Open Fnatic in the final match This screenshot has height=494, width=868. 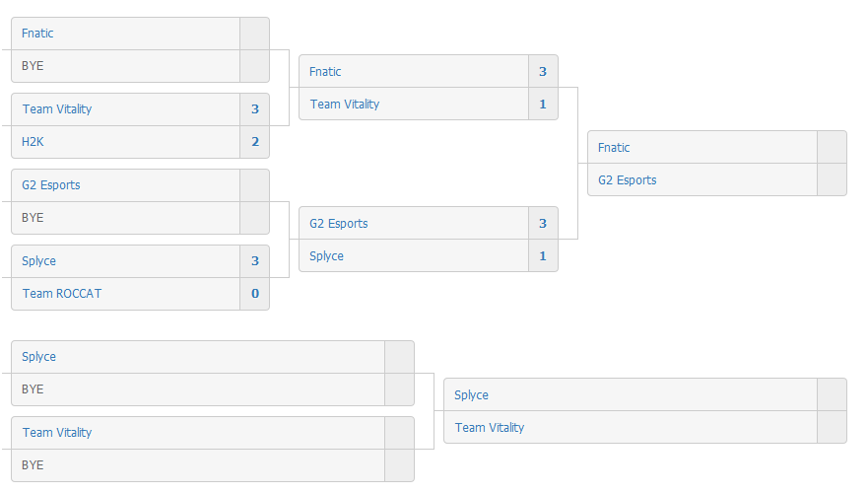point(614,147)
